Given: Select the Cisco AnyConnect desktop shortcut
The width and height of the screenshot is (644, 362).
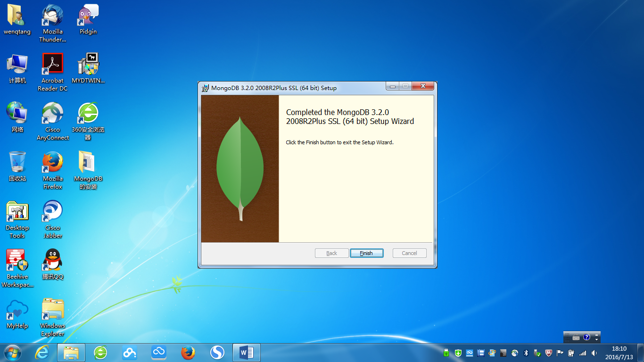Looking at the screenshot, I should (x=53, y=121).
